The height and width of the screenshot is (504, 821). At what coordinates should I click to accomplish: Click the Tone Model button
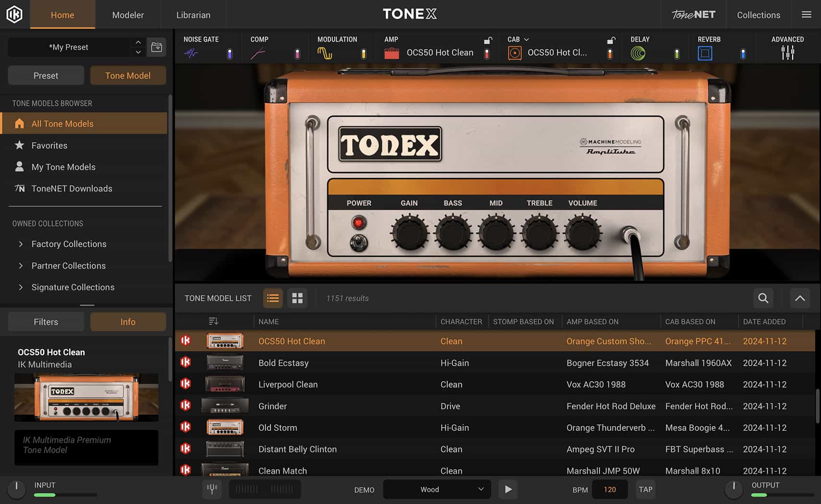tap(128, 75)
